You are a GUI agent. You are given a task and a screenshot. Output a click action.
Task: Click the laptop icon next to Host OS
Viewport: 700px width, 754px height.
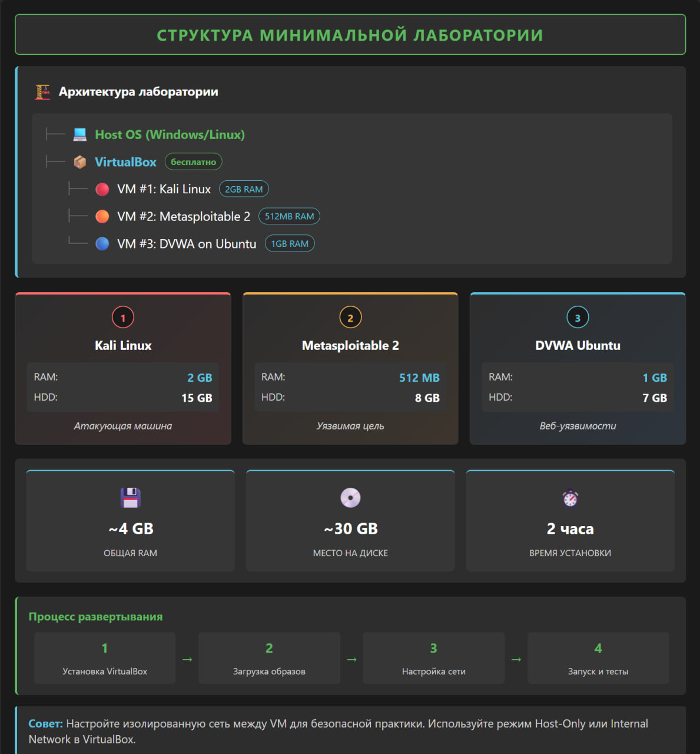pos(79,135)
